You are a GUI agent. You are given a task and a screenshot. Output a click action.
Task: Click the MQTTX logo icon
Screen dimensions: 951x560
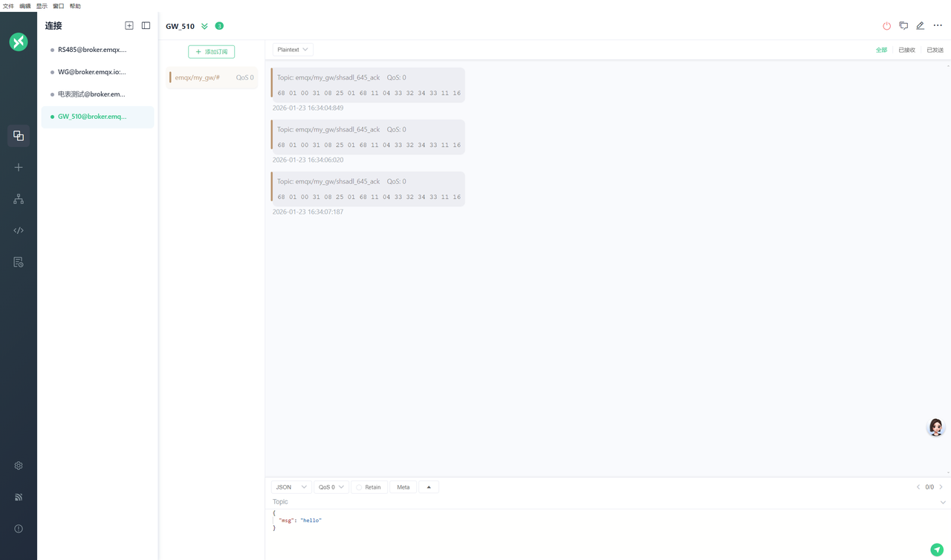coord(19,42)
